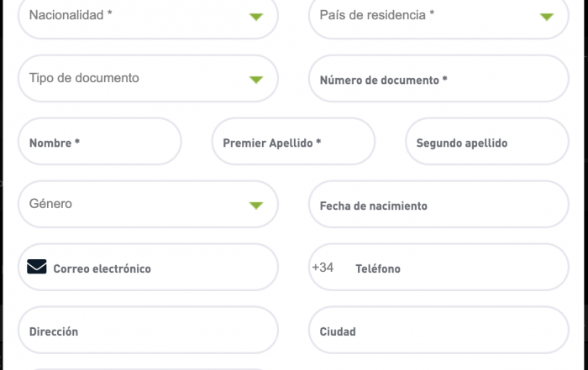The width and height of the screenshot is (588, 370).
Task: Expand the País de residencia dropdown
Action: coord(438,16)
